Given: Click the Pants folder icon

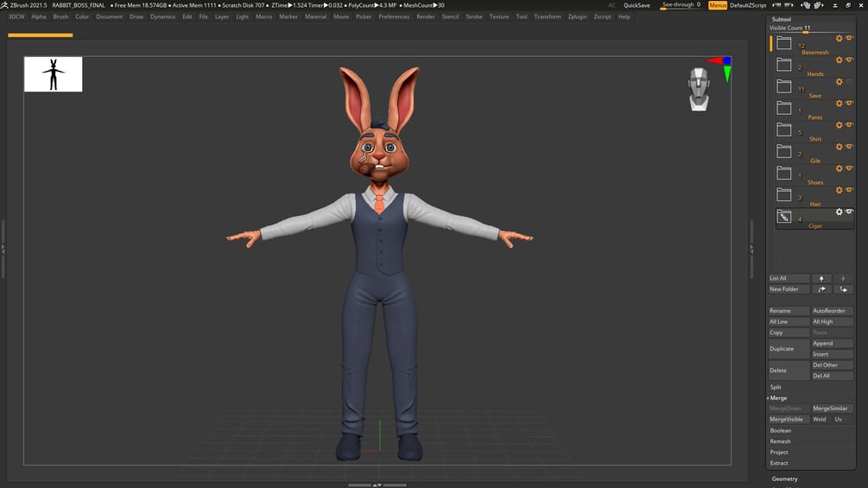Looking at the screenshot, I should point(784,108).
